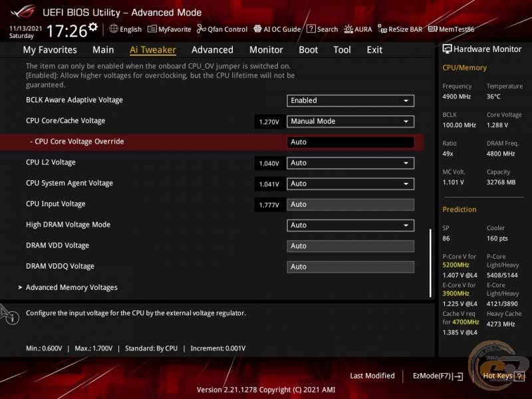Screen dimensions: 532x399
Task: Click the 5200MHz P-Core prediction
Action: click(456, 265)
